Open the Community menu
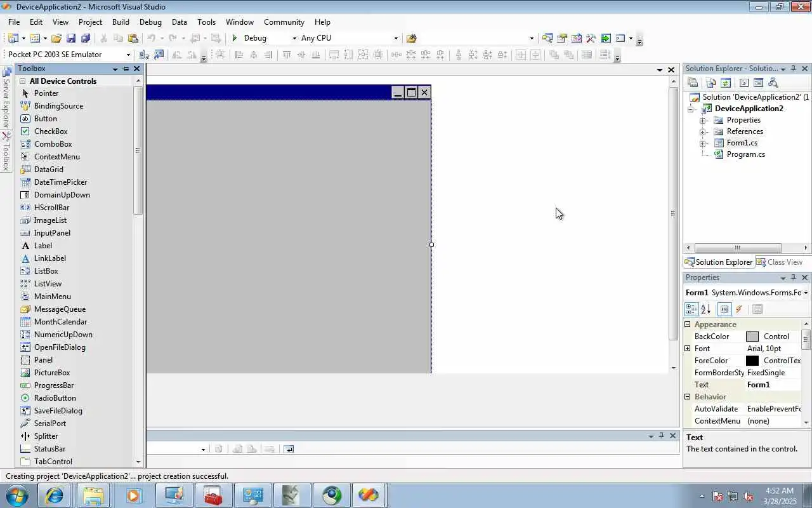Screen dimensions: 812x508 (284, 22)
